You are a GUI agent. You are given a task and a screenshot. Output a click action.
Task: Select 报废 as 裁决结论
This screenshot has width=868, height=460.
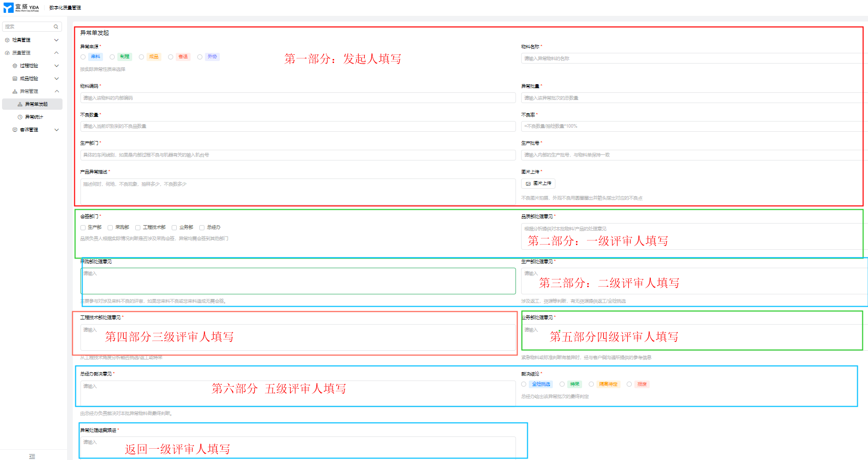point(629,384)
